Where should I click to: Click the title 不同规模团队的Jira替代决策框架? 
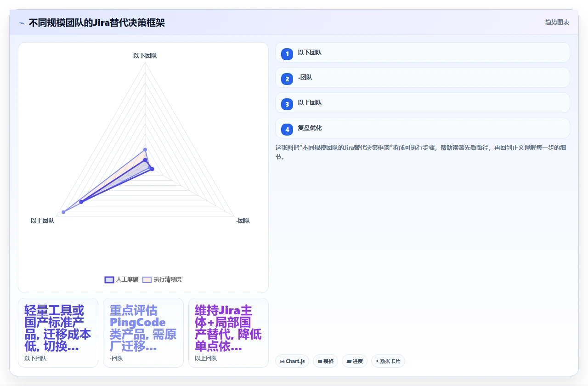pos(97,23)
